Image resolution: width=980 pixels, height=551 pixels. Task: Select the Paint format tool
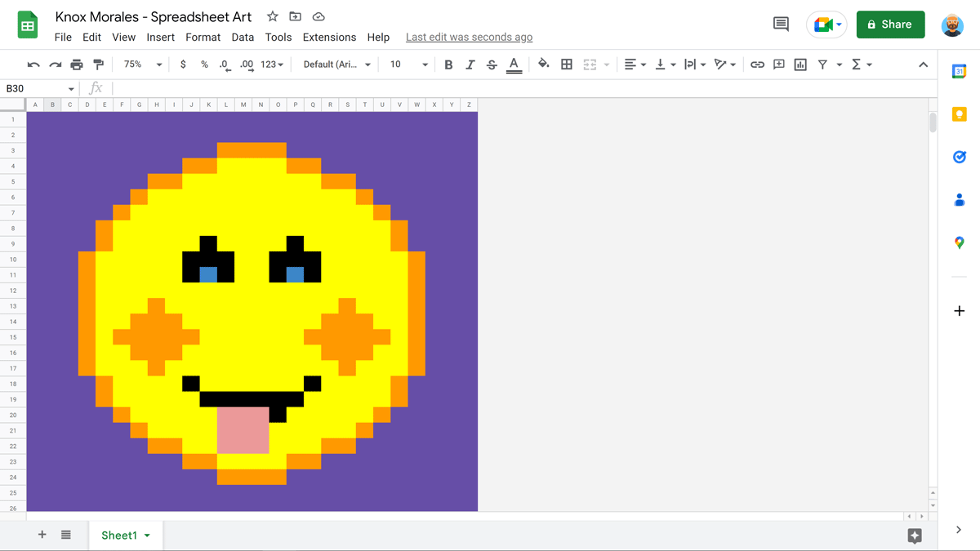[100, 64]
